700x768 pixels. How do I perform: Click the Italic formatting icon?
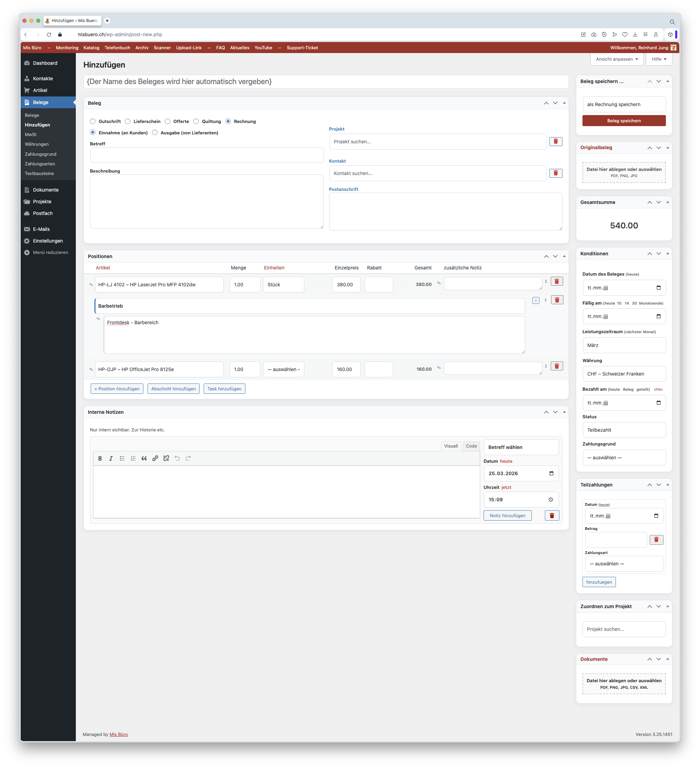click(x=111, y=458)
